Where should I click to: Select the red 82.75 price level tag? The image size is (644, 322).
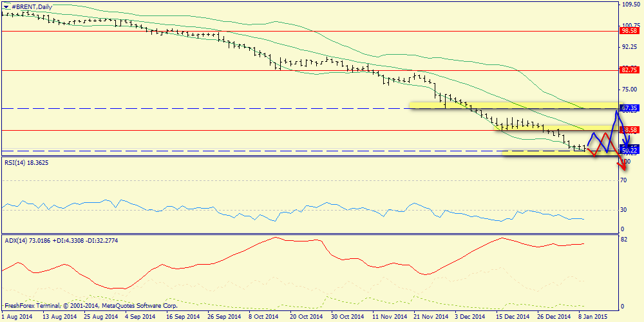[629, 70]
